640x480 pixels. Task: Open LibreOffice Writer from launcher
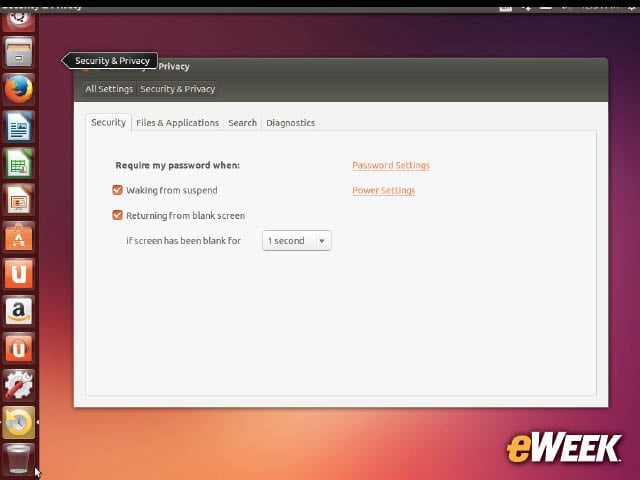point(18,126)
